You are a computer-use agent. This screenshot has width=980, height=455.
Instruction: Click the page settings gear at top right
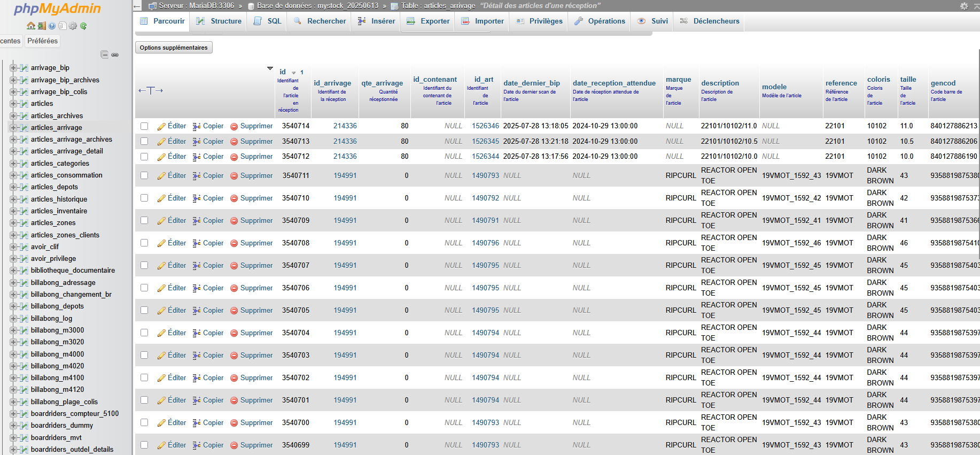click(964, 6)
